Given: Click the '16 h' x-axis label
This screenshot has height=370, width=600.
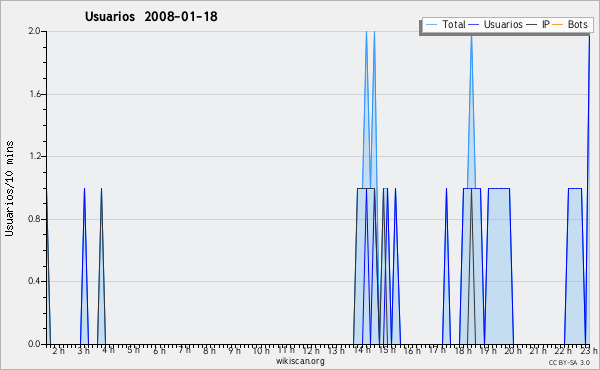Looking at the screenshot, I should (x=412, y=350).
